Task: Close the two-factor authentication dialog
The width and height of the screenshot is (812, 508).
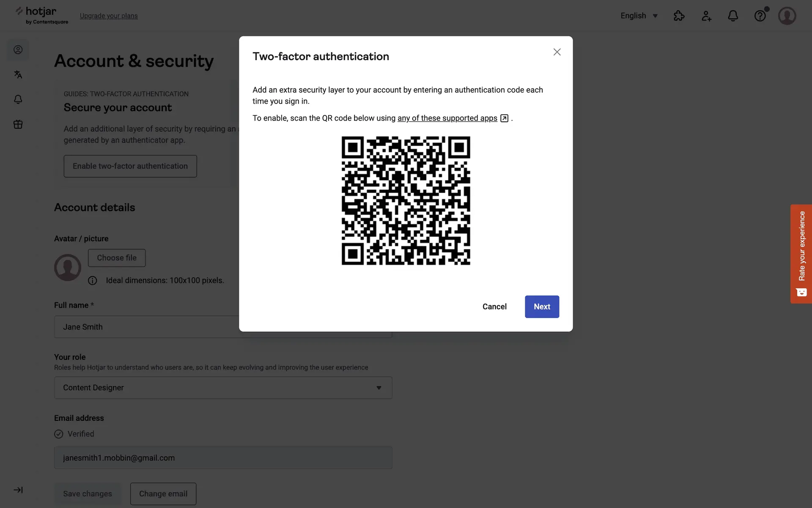Action: (x=557, y=52)
